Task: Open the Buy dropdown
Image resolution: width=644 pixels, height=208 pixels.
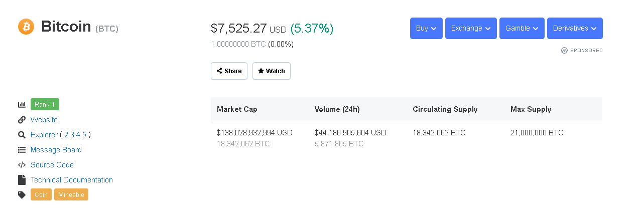Action: tap(426, 29)
